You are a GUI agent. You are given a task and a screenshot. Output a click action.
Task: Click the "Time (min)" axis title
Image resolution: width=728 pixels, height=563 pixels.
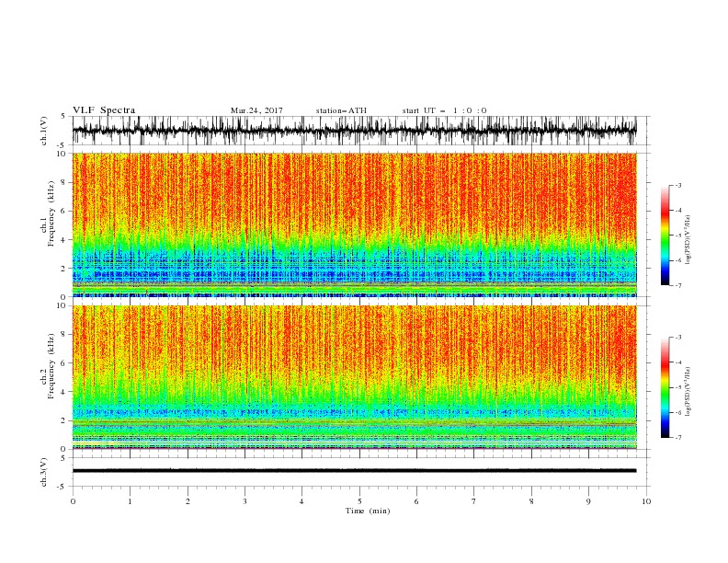[x=368, y=511]
